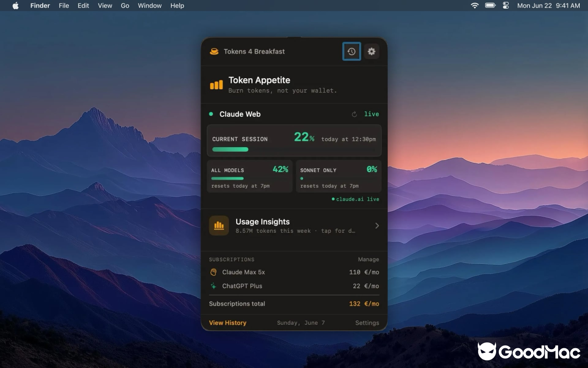
Task: Open Wi-Fi status in menu bar
Action: pyautogui.click(x=475, y=6)
